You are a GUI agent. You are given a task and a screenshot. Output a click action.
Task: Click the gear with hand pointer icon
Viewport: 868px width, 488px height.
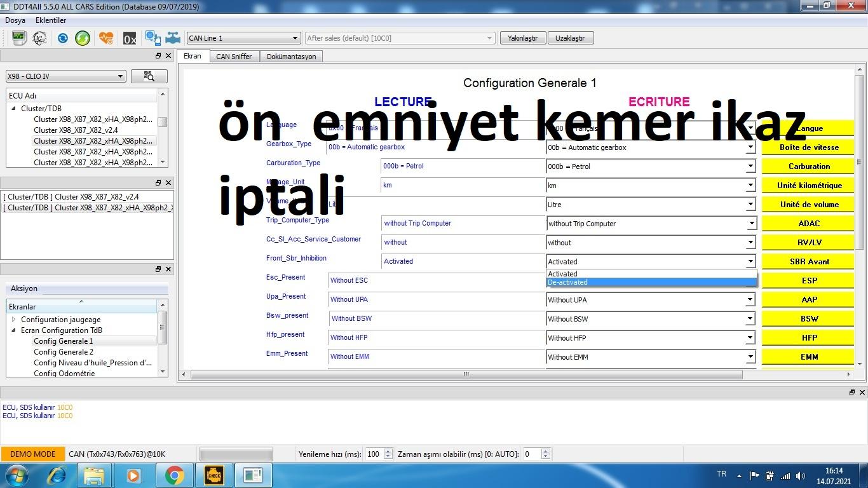coord(153,38)
